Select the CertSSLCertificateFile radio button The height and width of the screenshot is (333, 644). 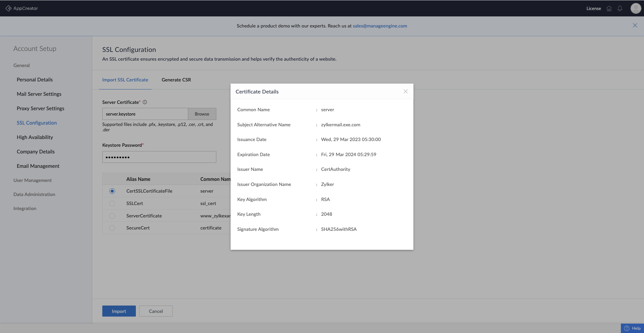[112, 191]
